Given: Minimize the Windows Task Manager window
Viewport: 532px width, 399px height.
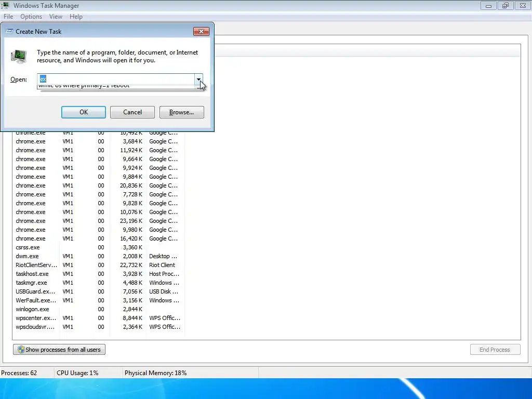Looking at the screenshot, I should coord(488,5).
